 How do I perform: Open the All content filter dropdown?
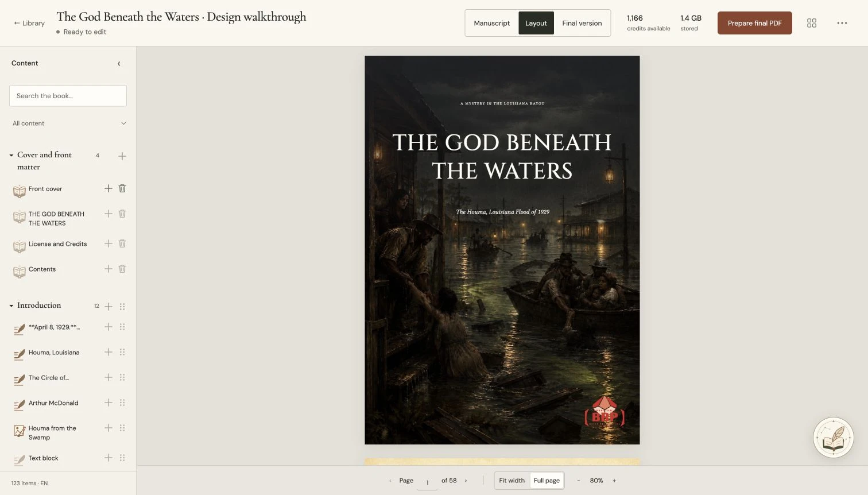tap(68, 123)
